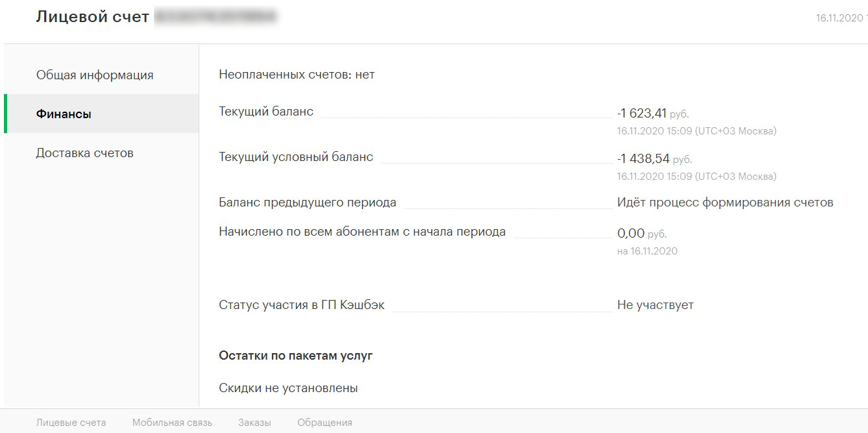Open Мобильная связь in bottom navigation

click(172, 423)
